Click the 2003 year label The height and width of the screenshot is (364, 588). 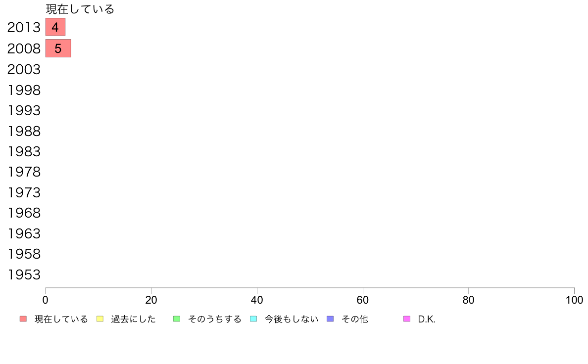click(24, 69)
